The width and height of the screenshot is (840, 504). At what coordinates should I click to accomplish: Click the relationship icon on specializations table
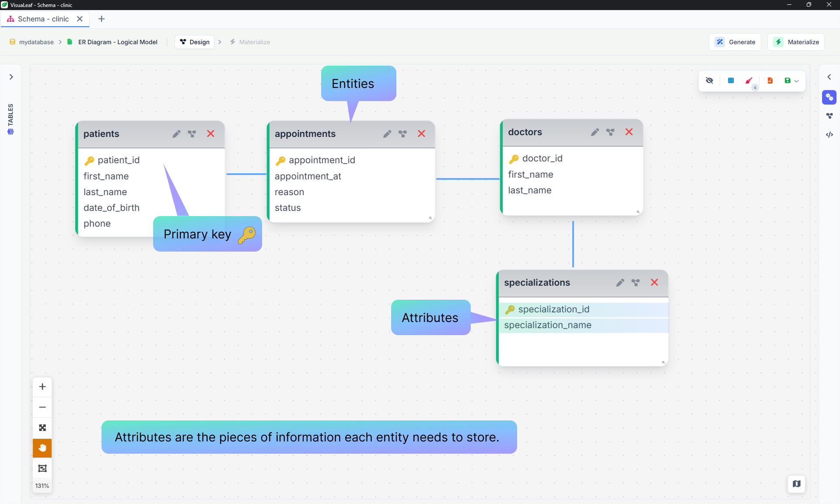pos(635,283)
